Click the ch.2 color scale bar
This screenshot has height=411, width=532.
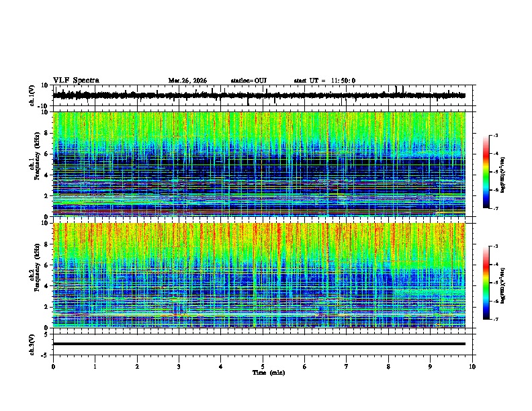[486, 283]
